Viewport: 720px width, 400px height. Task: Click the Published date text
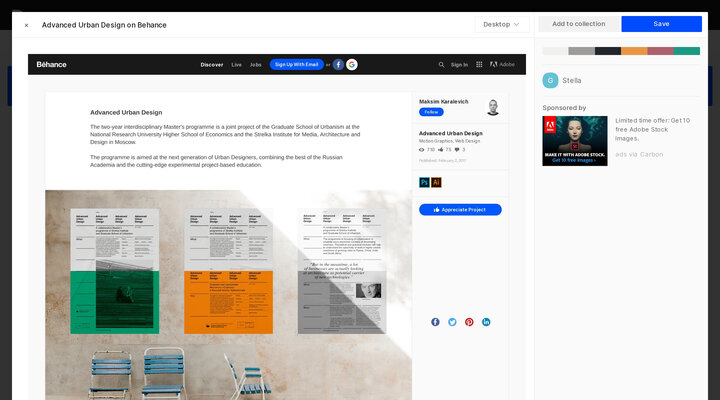442,161
